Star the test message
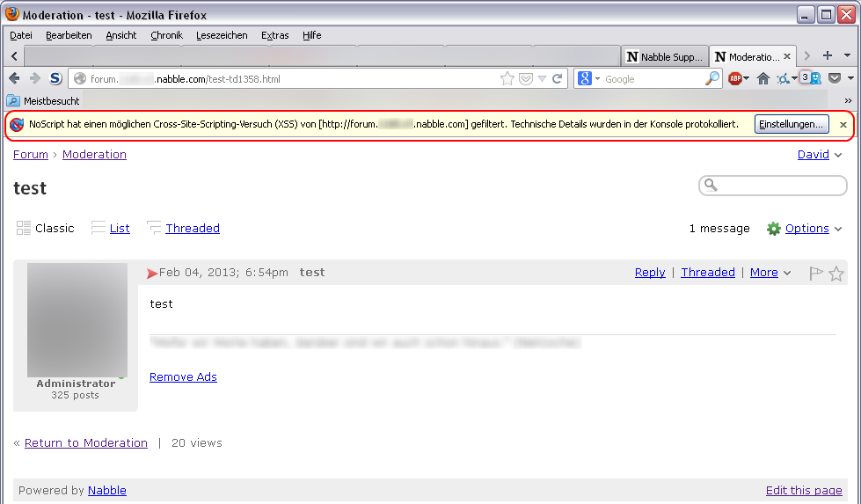The height and width of the screenshot is (504, 861). [x=836, y=274]
